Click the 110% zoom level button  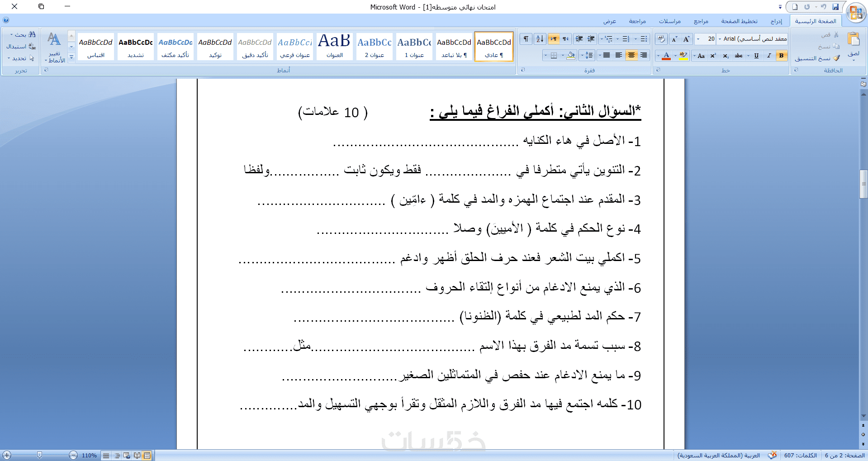(x=89, y=456)
